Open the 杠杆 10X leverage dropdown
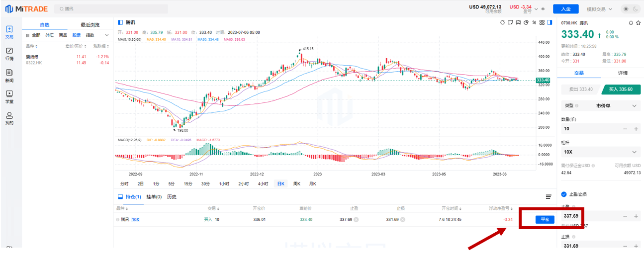The width and height of the screenshot is (644, 266). (x=600, y=152)
